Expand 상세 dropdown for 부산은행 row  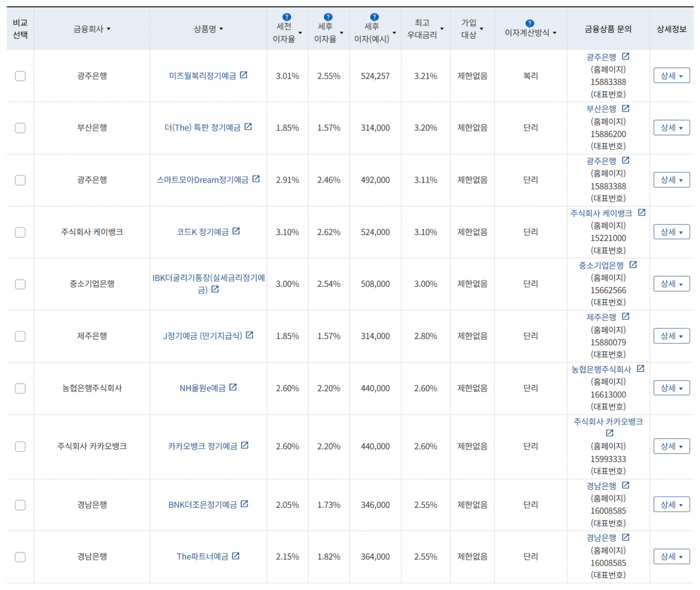[672, 127]
